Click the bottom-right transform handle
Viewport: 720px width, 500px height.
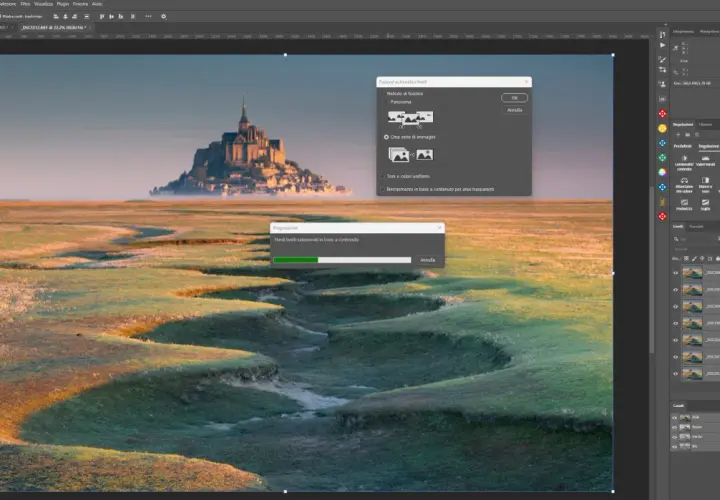(613, 491)
